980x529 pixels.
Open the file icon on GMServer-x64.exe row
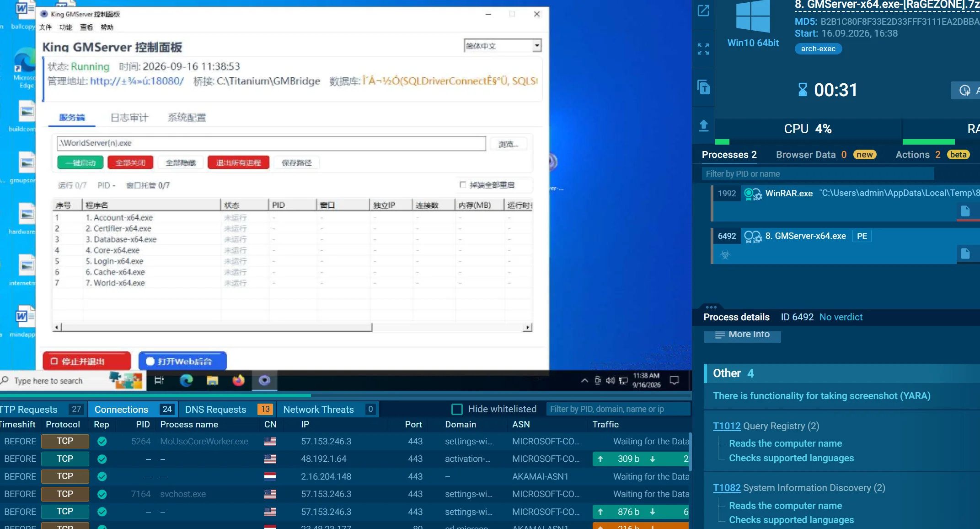pos(965,254)
